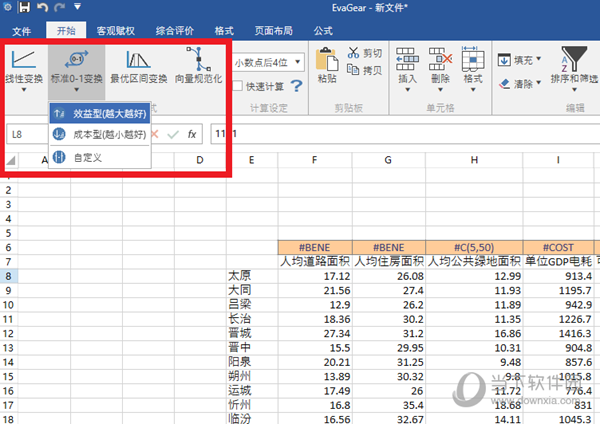Click cell with value 1416.3
600x424 pixels.
(x=558, y=333)
